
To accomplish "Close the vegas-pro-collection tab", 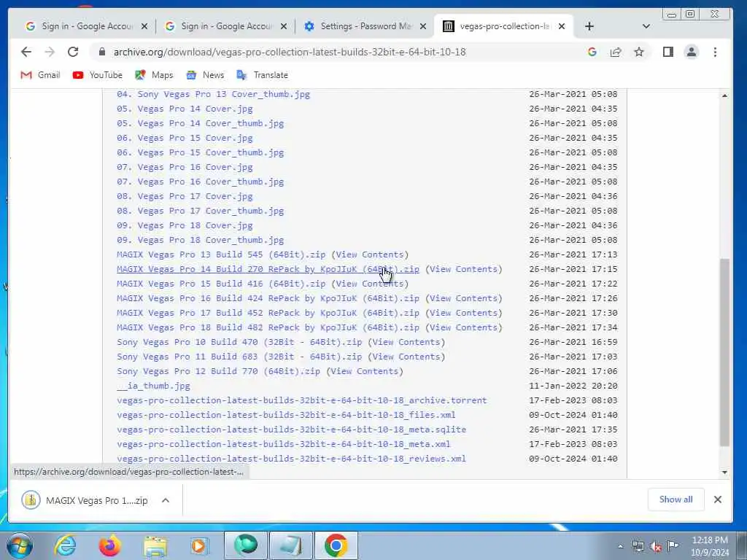I will coord(562,26).
